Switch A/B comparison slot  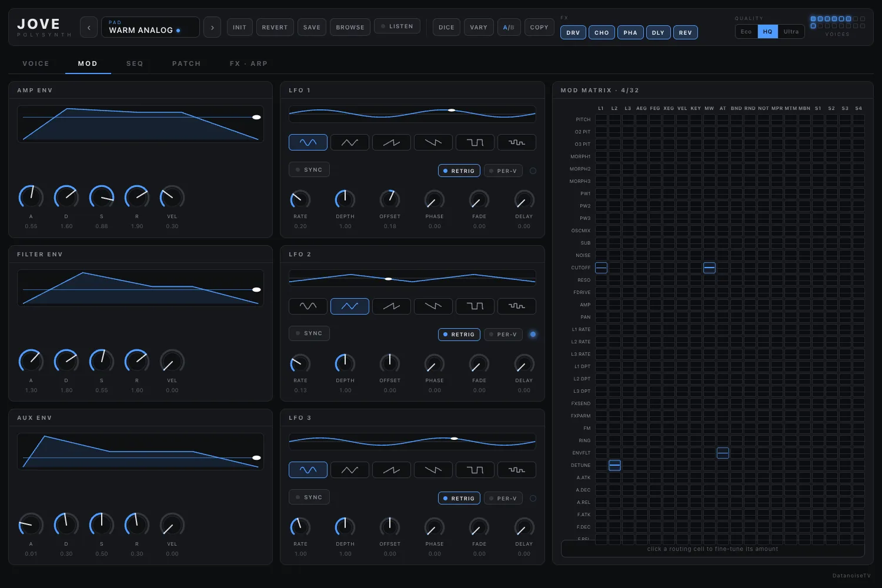(509, 27)
